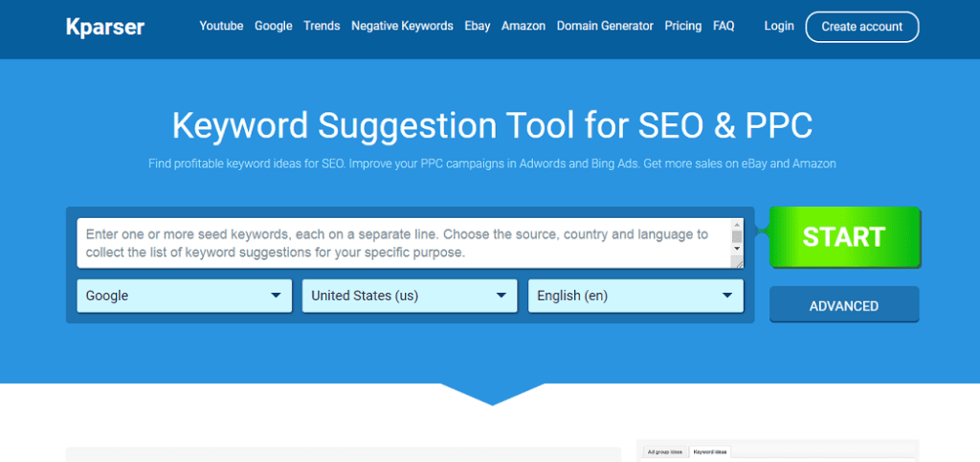Open the Trends page
The height and width of the screenshot is (462, 980).
click(322, 26)
